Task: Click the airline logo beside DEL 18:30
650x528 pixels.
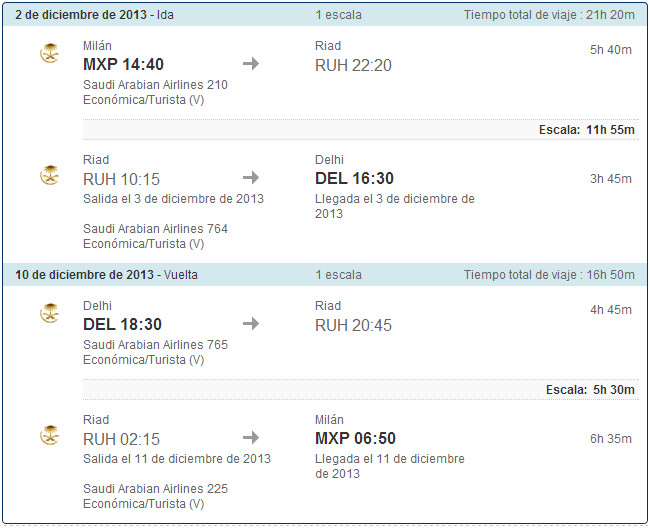Action: (x=50, y=313)
